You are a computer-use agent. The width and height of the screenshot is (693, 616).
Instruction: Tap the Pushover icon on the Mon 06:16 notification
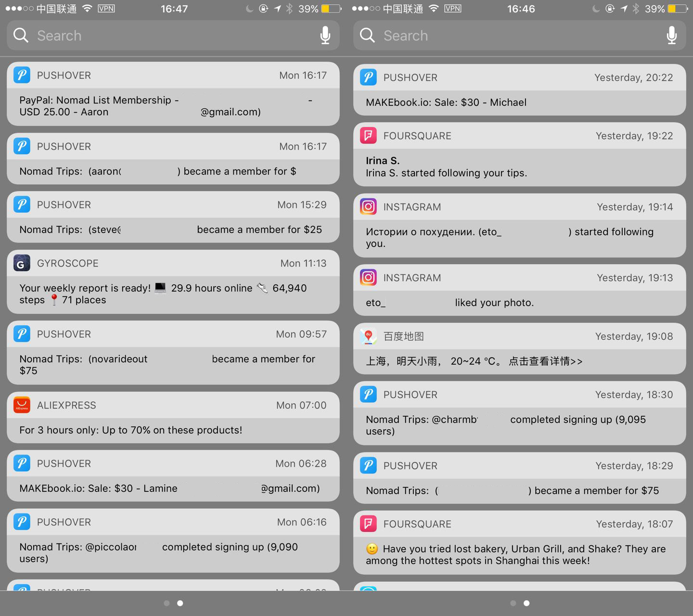coord(22,522)
